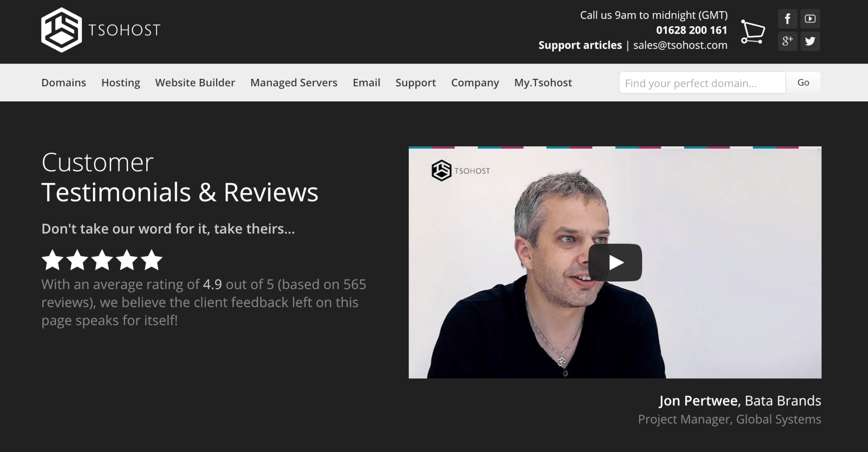
Task: Open the Support articles link
Action: click(580, 45)
